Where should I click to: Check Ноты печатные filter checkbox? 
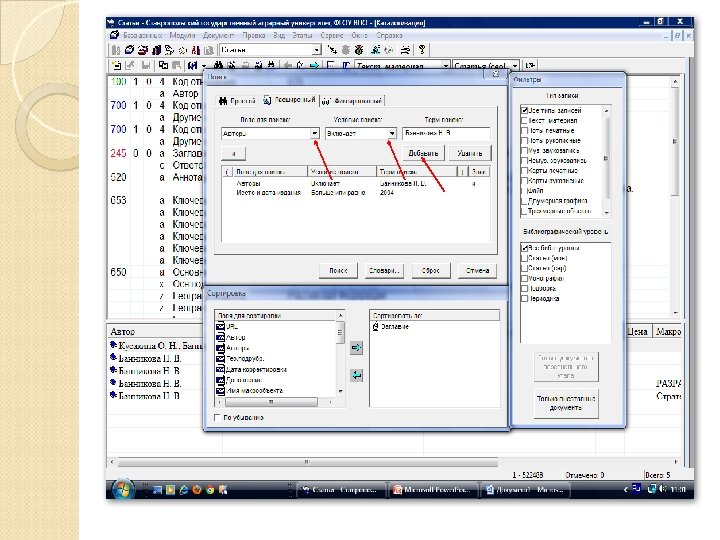click(x=524, y=130)
